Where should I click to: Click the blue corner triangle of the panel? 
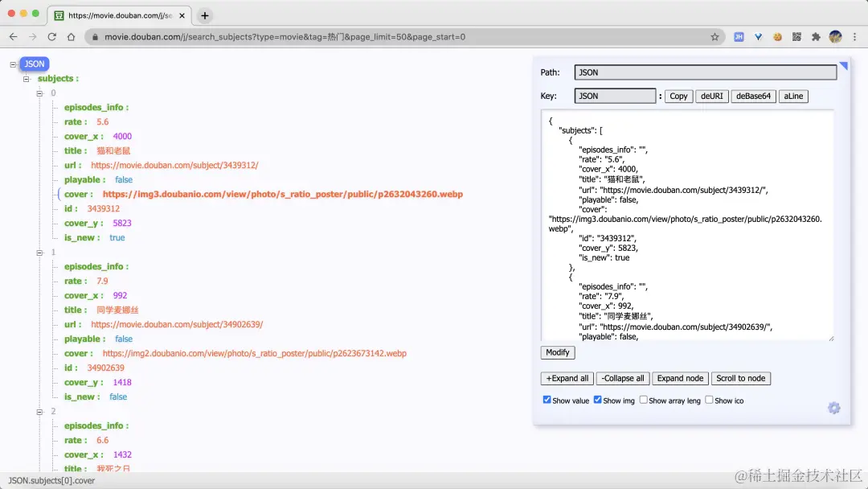point(844,65)
